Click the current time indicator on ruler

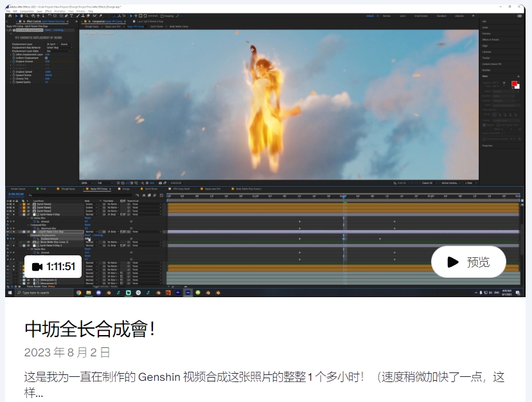343,196
